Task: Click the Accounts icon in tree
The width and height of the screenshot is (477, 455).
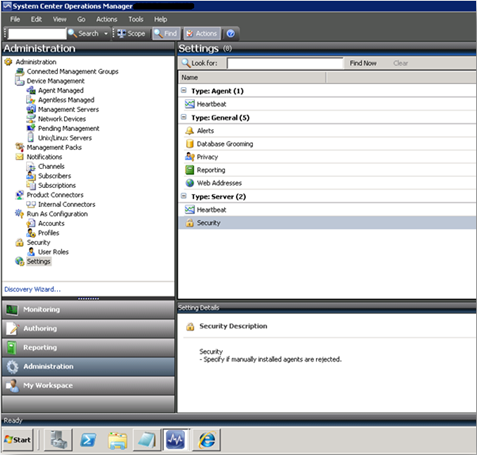Action: click(x=31, y=223)
